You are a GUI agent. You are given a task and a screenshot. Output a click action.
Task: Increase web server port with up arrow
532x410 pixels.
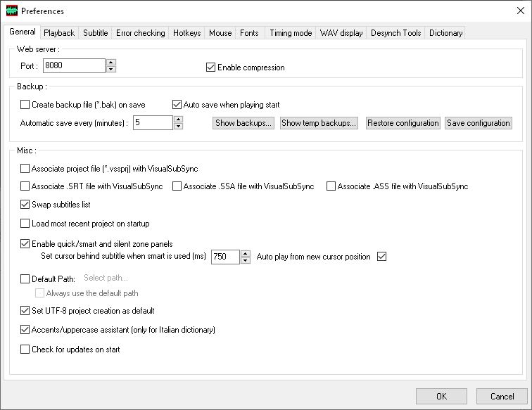[x=111, y=63]
